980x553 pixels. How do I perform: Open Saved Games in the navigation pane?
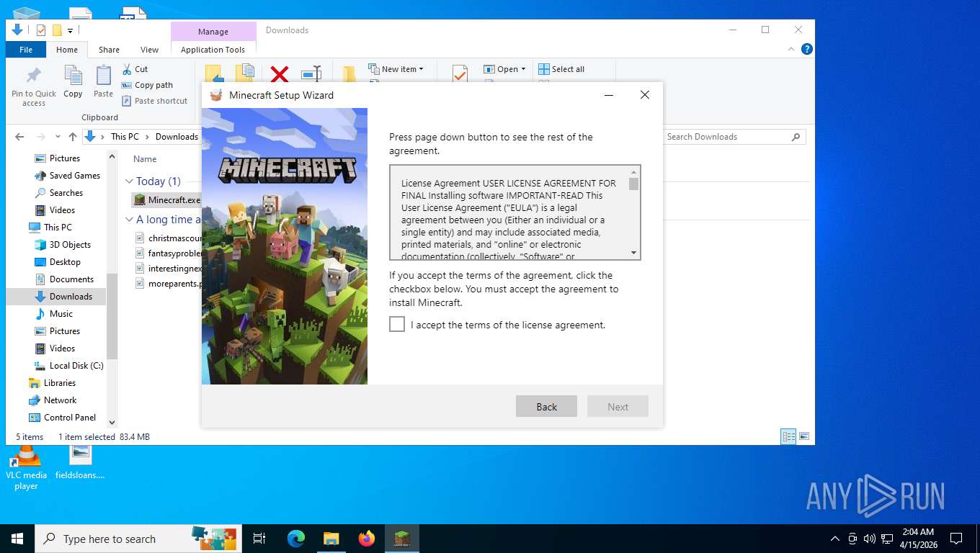(x=68, y=176)
